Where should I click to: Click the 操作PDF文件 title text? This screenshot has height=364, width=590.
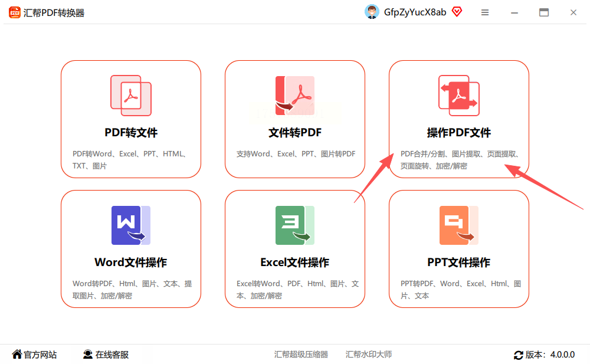(459, 133)
